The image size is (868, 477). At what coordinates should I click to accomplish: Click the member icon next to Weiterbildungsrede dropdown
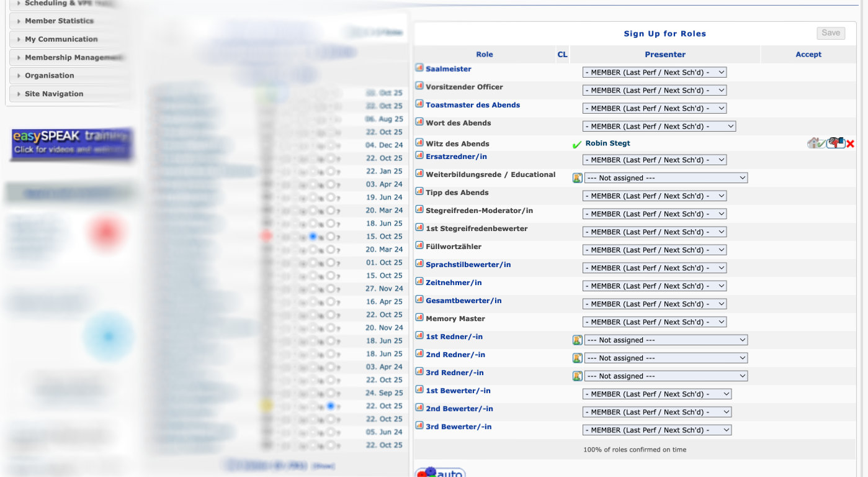[x=577, y=178]
